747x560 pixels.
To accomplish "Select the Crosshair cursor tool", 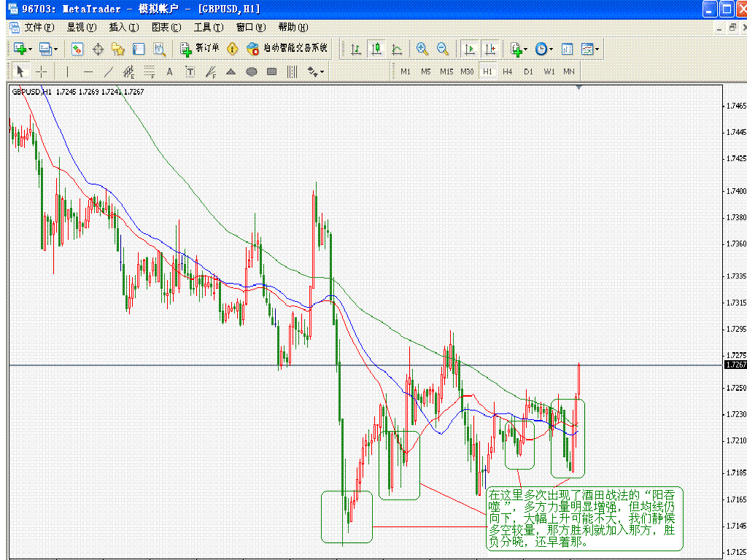I will pos(42,71).
